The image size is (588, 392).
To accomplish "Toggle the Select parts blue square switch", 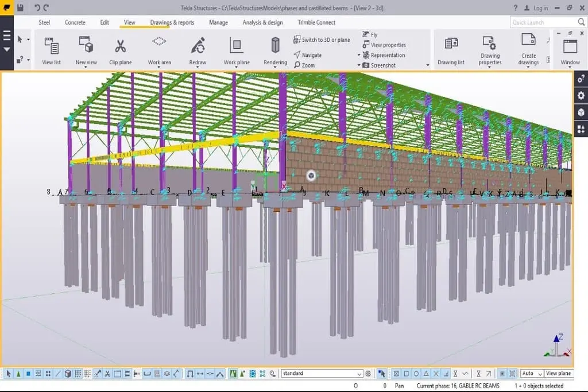I will (28, 373).
